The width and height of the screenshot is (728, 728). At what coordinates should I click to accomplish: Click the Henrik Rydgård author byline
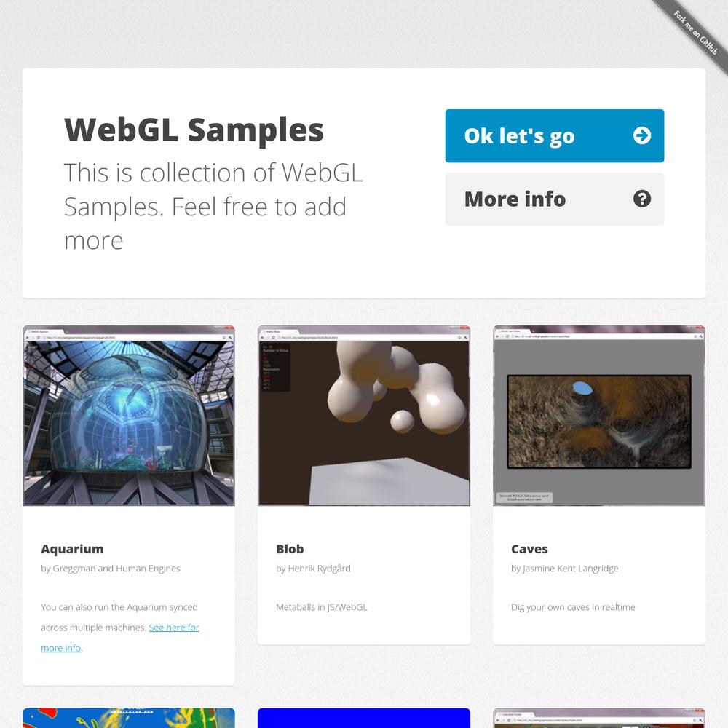313,569
